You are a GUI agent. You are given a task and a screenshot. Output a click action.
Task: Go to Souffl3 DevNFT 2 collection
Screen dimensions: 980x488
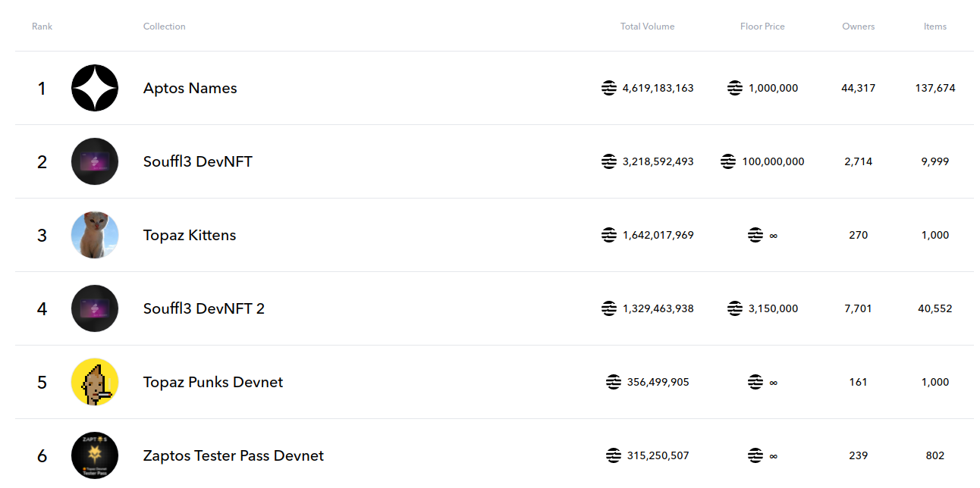[x=204, y=308]
